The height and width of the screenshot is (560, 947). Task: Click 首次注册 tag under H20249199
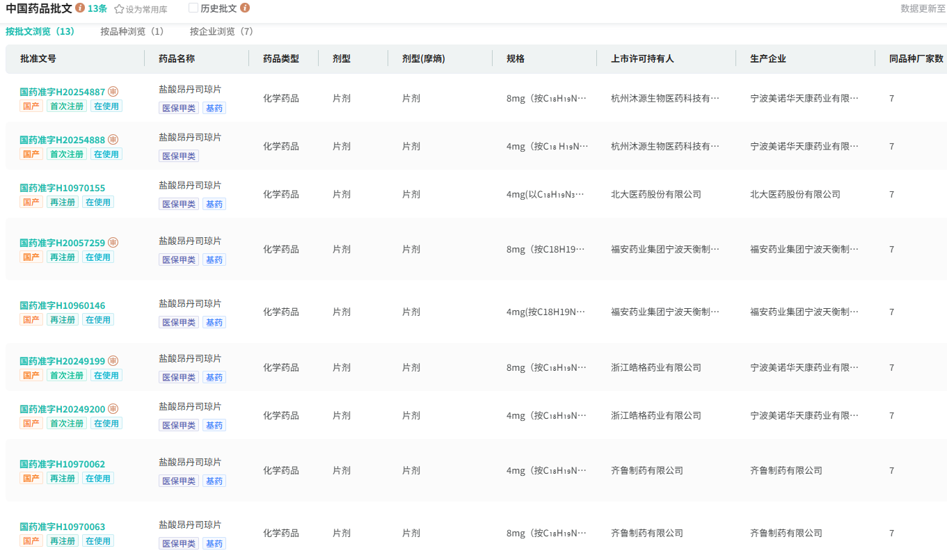(x=66, y=376)
